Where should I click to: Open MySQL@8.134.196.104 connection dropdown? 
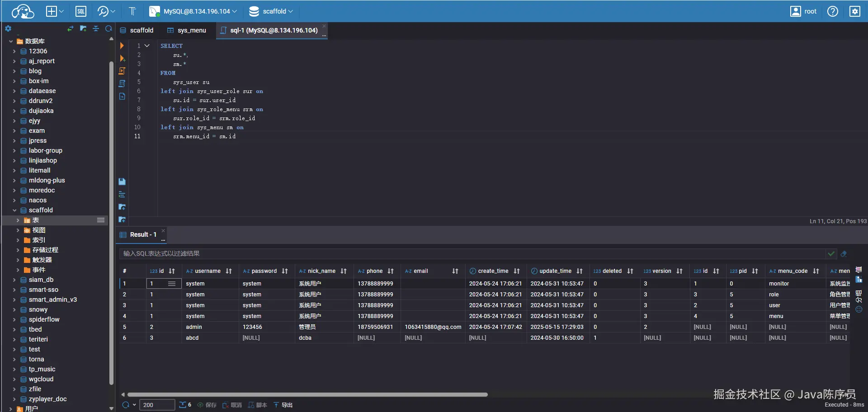click(193, 11)
